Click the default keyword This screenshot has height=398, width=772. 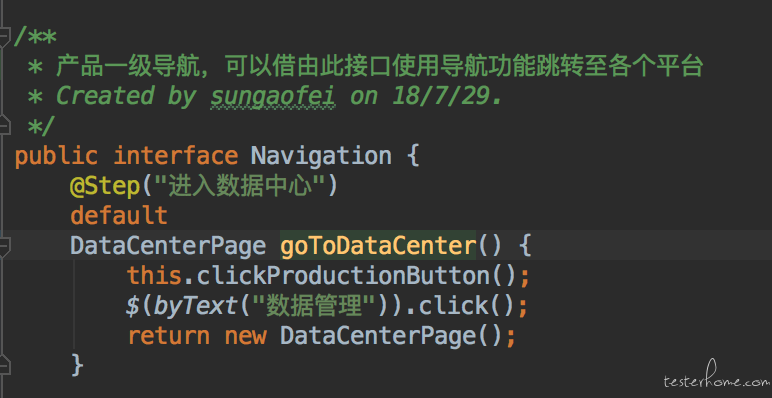(x=119, y=216)
